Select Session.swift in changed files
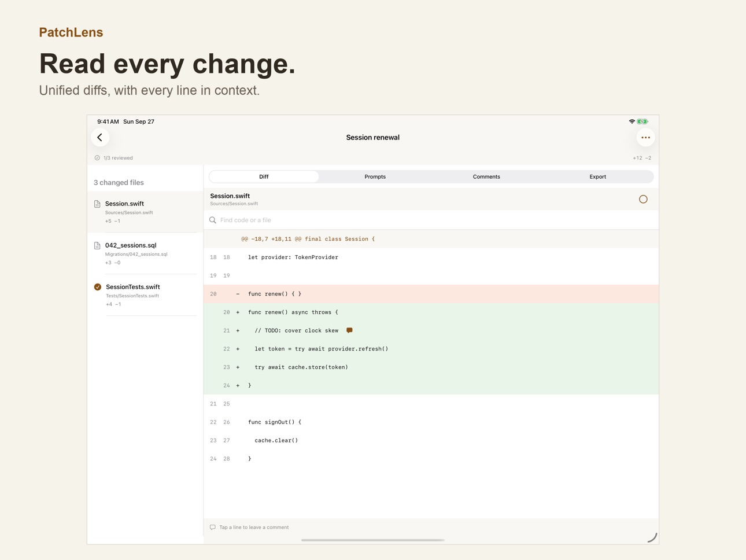The image size is (746, 560). point(145,212)
